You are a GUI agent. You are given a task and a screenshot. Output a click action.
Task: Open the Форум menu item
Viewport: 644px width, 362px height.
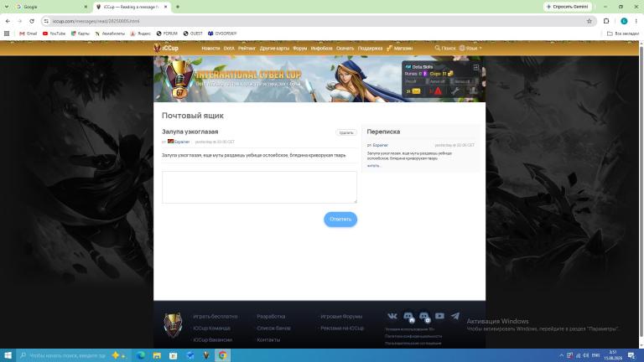point(300,49)
